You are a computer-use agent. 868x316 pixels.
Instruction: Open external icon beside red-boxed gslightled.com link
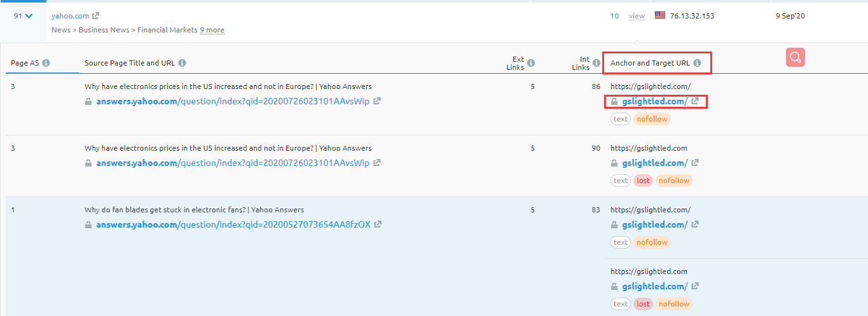point(695,101)
